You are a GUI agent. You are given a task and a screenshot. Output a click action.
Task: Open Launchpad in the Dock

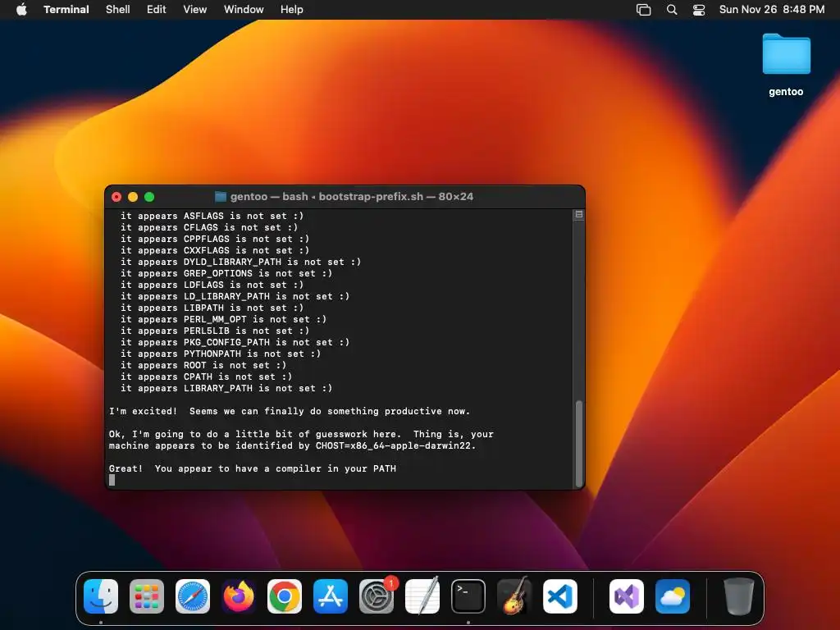coord(147,596)
